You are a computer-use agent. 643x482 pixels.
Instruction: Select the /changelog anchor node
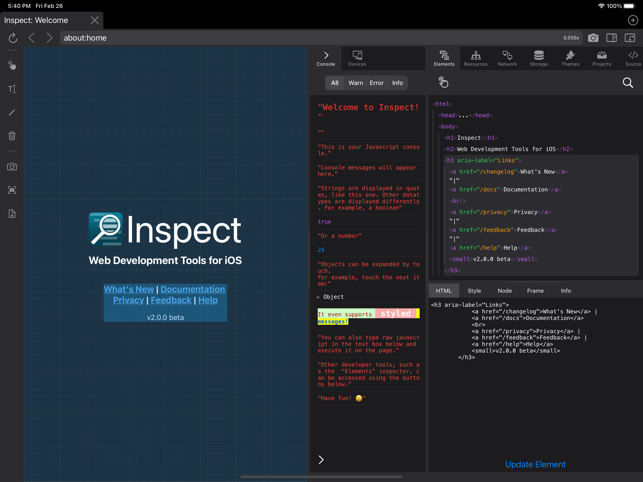[509, 172]
